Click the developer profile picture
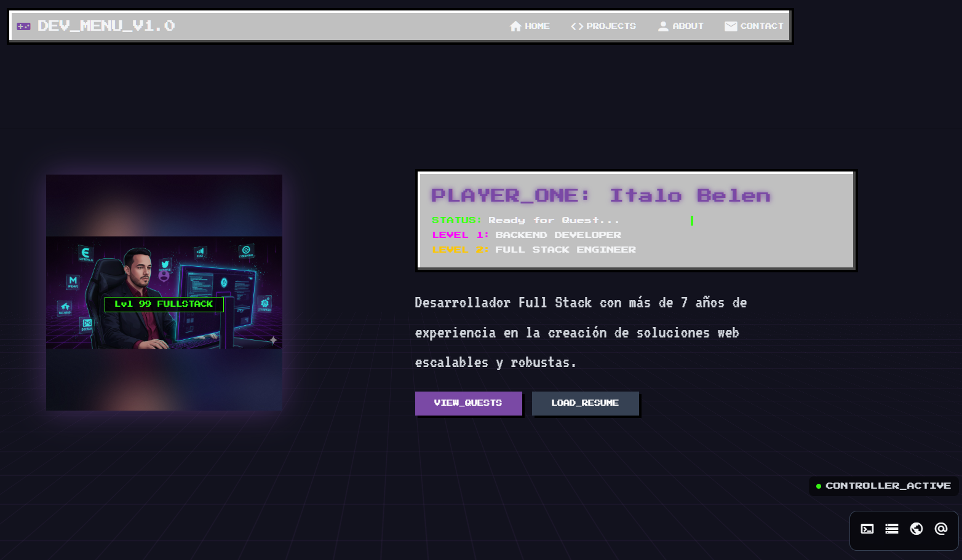 point(164,293)
